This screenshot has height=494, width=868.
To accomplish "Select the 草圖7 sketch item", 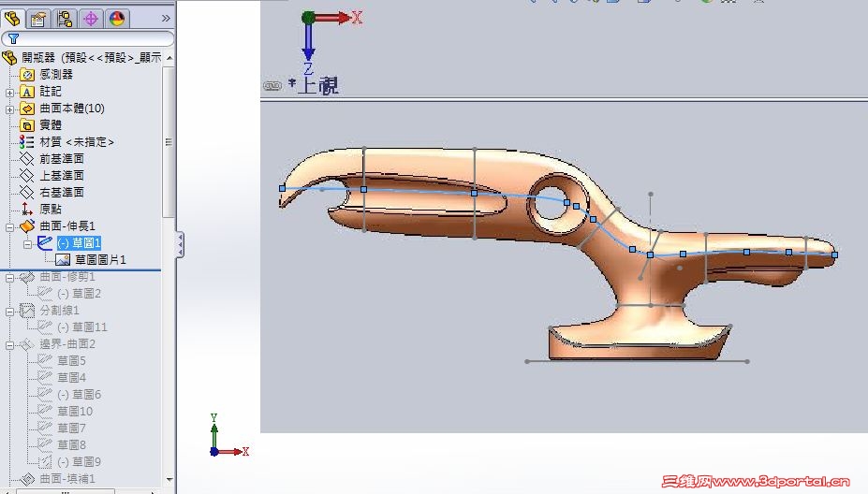I will [x=71, y=428].
